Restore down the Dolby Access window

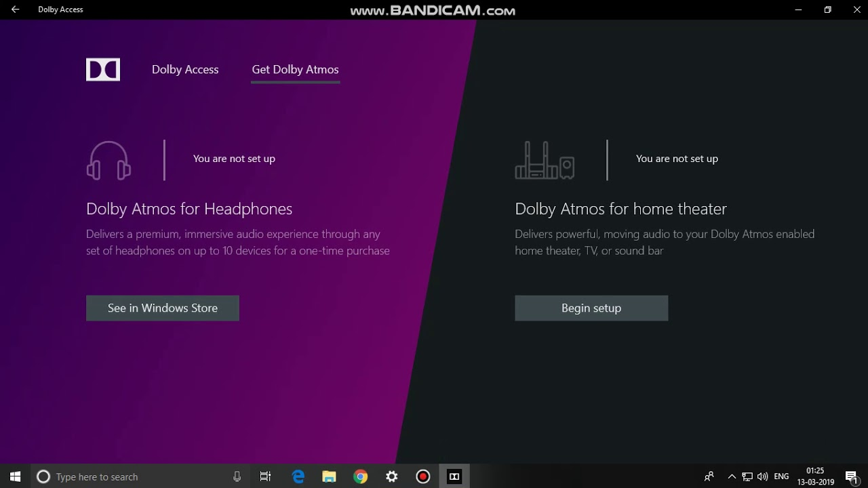pos(827,9)
